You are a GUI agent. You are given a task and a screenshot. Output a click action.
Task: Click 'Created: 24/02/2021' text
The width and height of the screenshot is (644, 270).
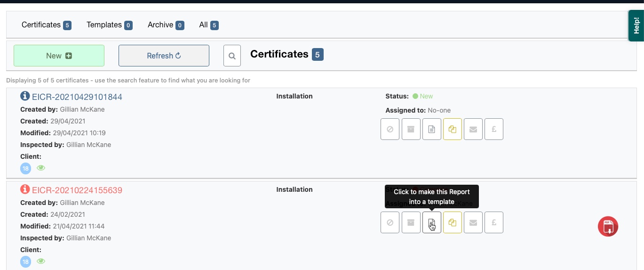click(x=53, y=214)
